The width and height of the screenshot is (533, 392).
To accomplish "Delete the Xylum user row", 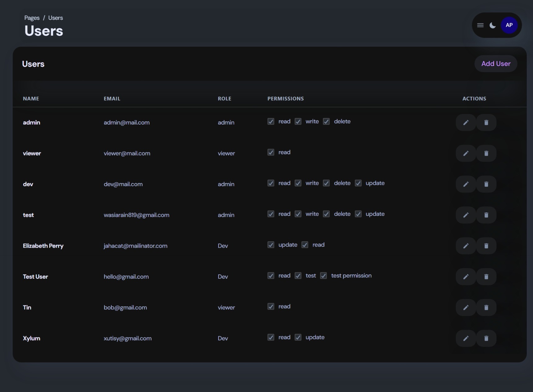I will pyautogui.click(x=486, y=338).
